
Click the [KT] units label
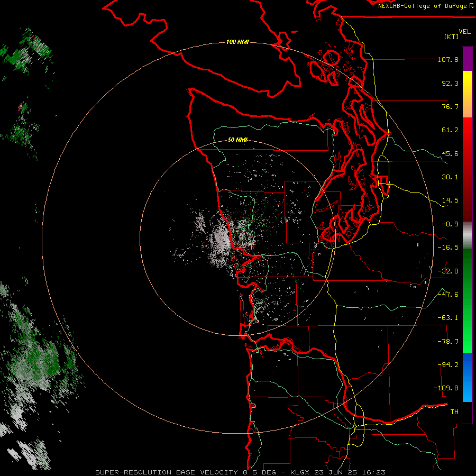452,36
